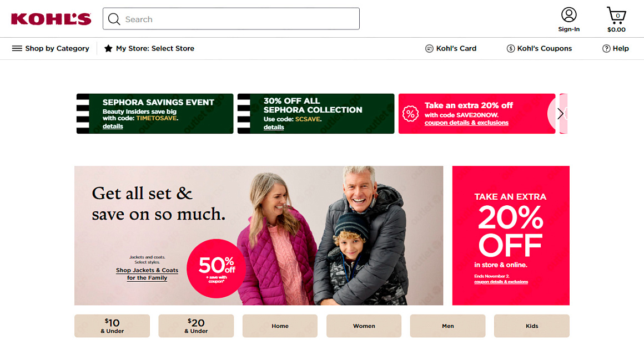The image size is (644, 340).
Task: Click the Kohl's Card icon
Action: [x=429, y=48]
